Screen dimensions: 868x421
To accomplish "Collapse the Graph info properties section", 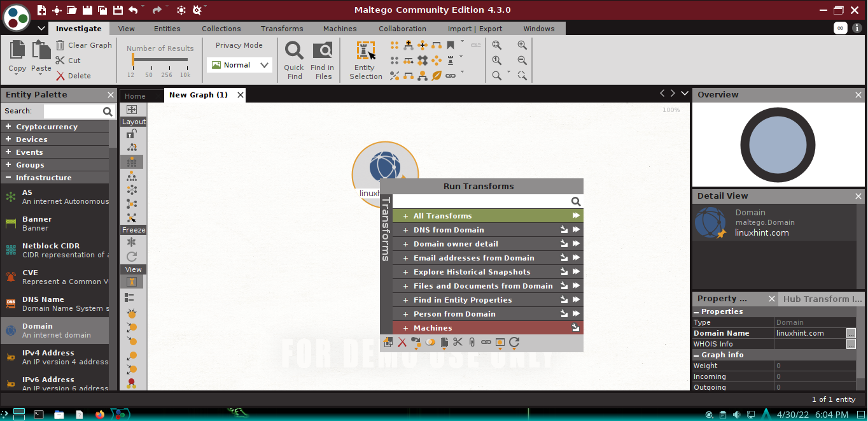I will point(696,355).
